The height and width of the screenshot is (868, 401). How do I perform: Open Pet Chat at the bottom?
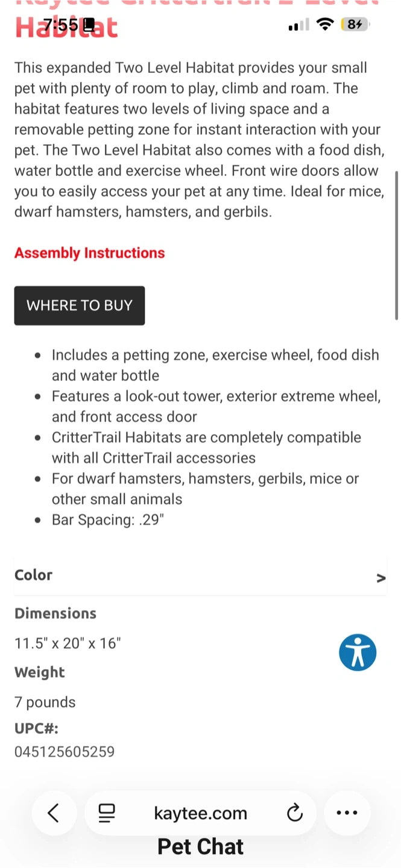(200, 847)
